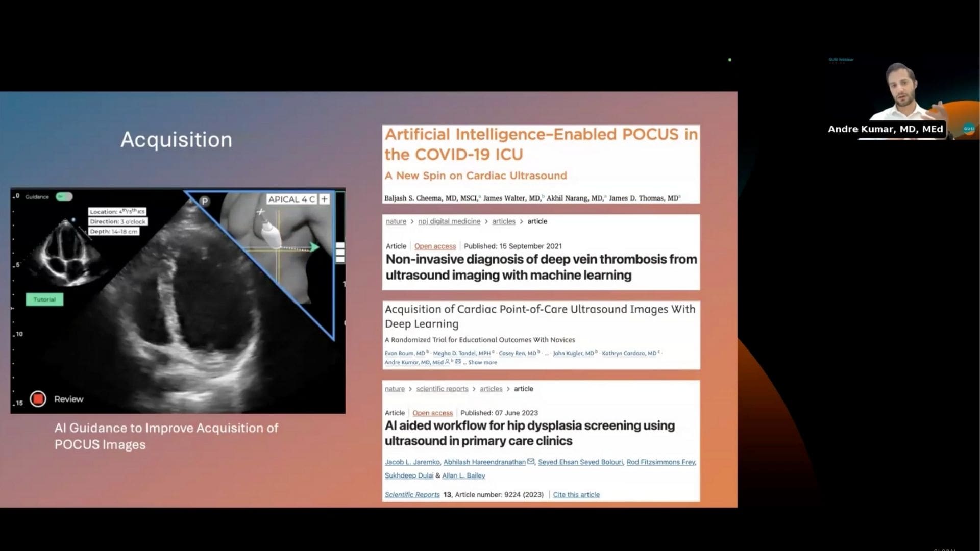Viewport: 980px width, 551px height.
Task: Click the Review label
Action: pos(68,399)
